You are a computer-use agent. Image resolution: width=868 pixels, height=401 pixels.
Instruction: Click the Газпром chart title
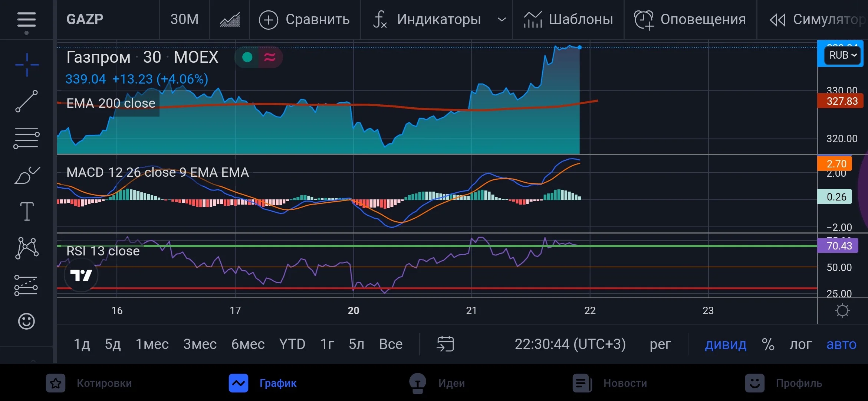[x=142, y=57]
